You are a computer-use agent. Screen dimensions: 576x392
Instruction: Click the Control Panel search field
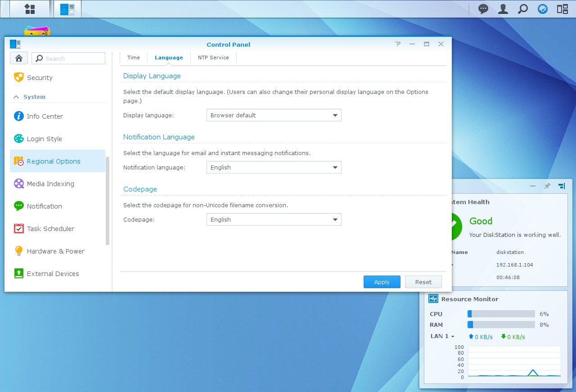coord(68,58)
